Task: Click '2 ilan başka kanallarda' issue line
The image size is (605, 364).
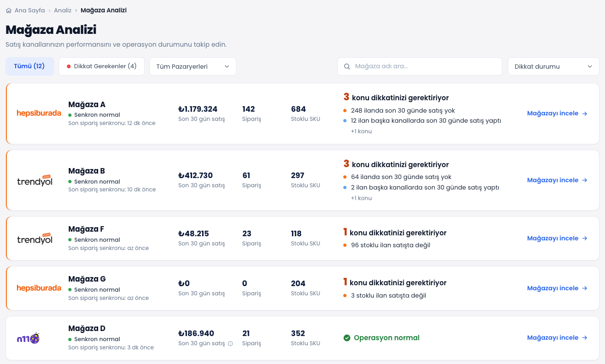Action: 425,188
